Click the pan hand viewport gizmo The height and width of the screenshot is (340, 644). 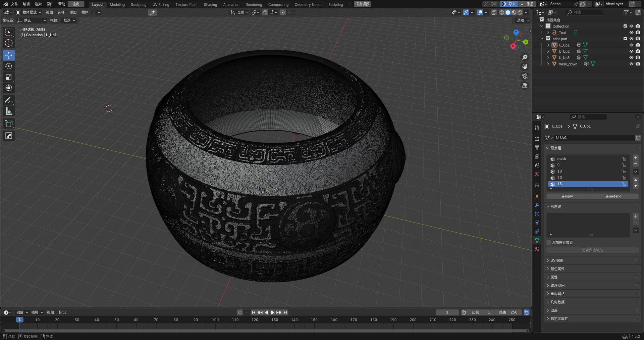[x=525, y=67]
